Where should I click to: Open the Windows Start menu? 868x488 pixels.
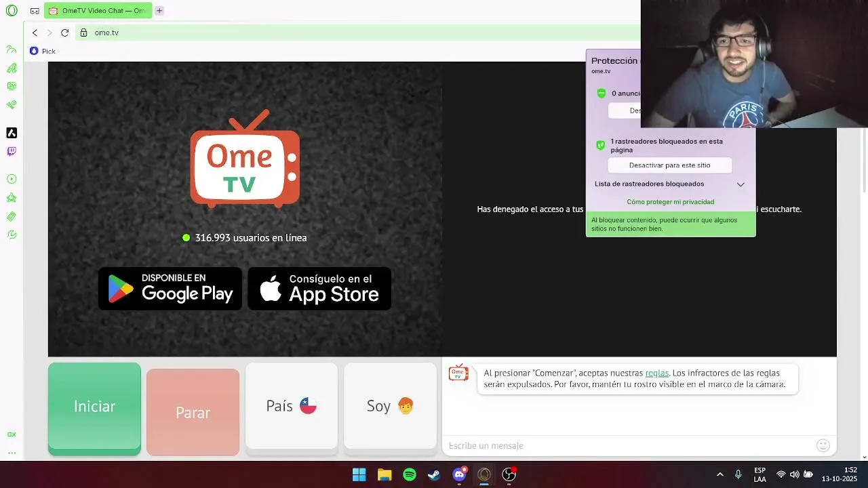coord(359,474)
